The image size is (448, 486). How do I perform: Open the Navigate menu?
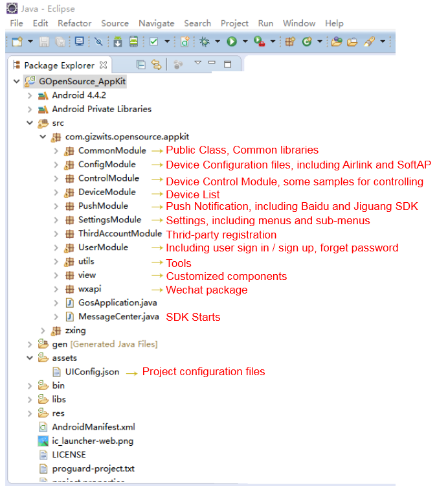tap(157, 23)
